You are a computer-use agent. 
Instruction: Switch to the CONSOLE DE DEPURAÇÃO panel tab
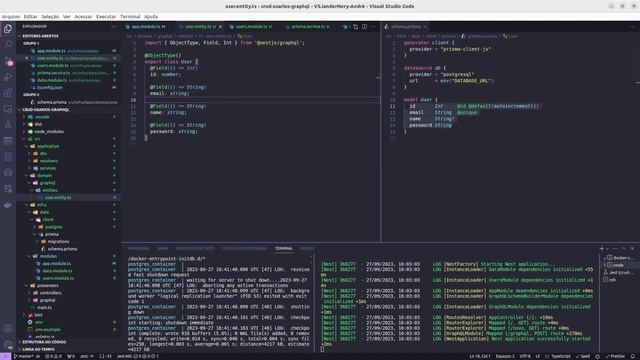pos(244,248)
